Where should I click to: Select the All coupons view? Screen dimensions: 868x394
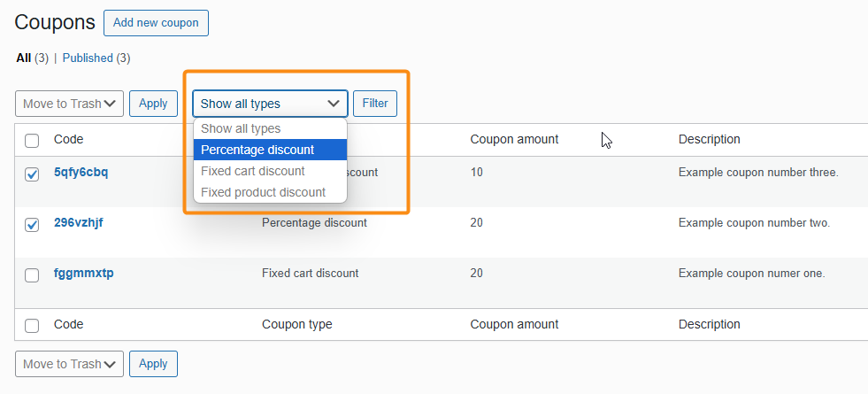(23, 58)
